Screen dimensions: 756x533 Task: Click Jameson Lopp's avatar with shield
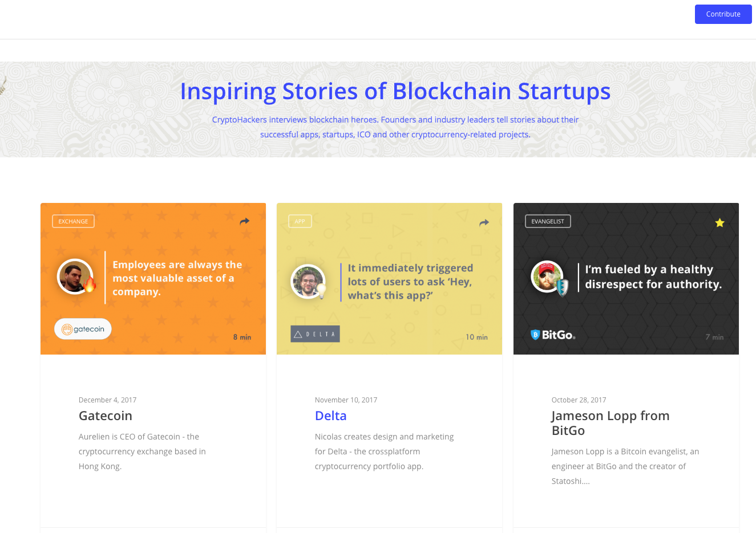point(549,278)
